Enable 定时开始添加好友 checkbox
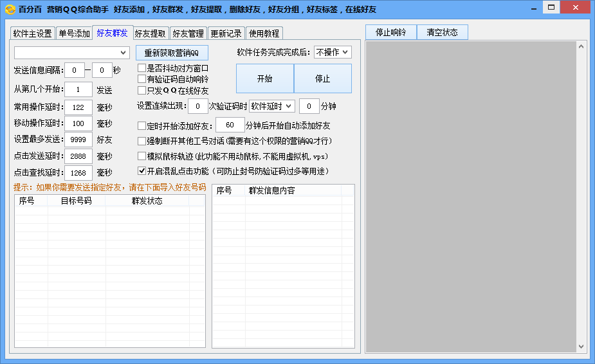Viewport: 595px width, 364px height. pyautogui.click(x=142, y=125)
